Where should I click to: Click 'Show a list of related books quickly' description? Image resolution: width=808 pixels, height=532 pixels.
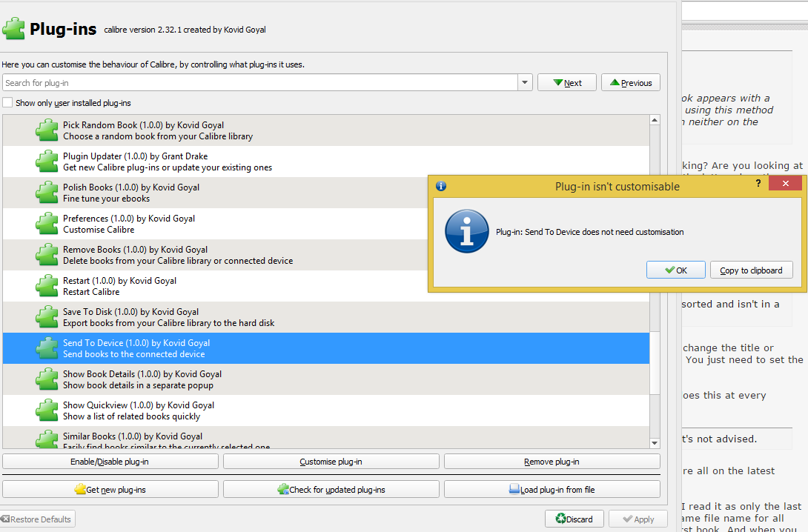131,416
